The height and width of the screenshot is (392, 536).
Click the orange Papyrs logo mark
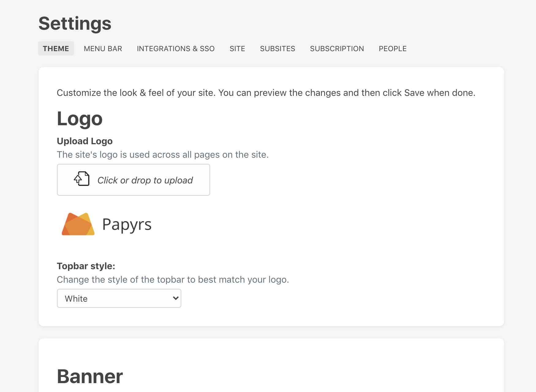tap(78, 224)
